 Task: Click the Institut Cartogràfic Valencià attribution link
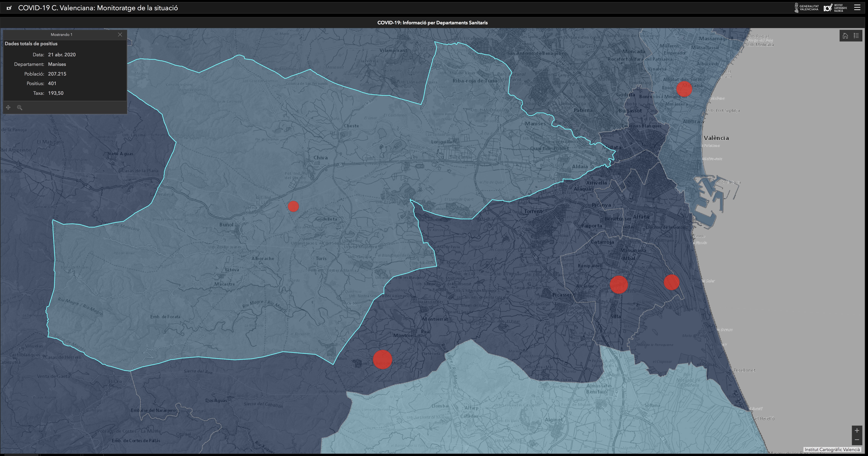pos(832,449)
